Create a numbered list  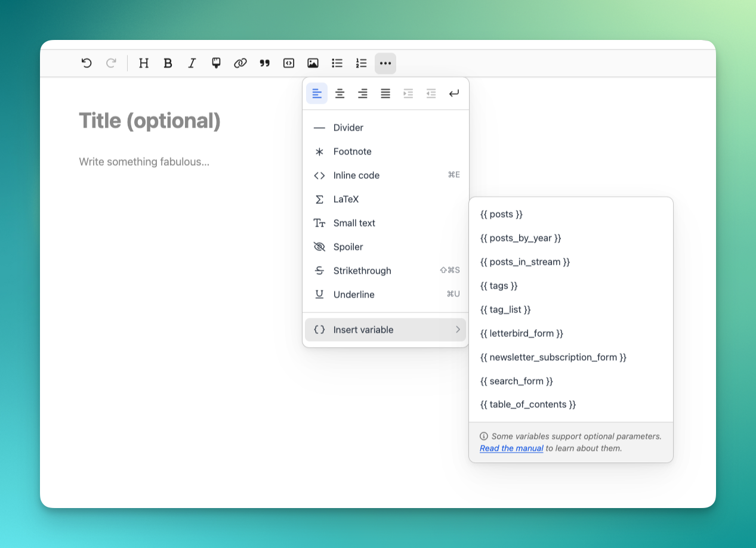(361, 63)
